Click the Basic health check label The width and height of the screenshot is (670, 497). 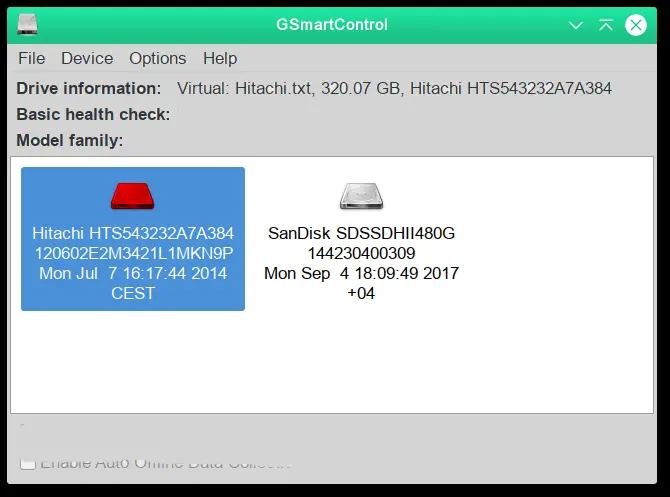(93, 114)
